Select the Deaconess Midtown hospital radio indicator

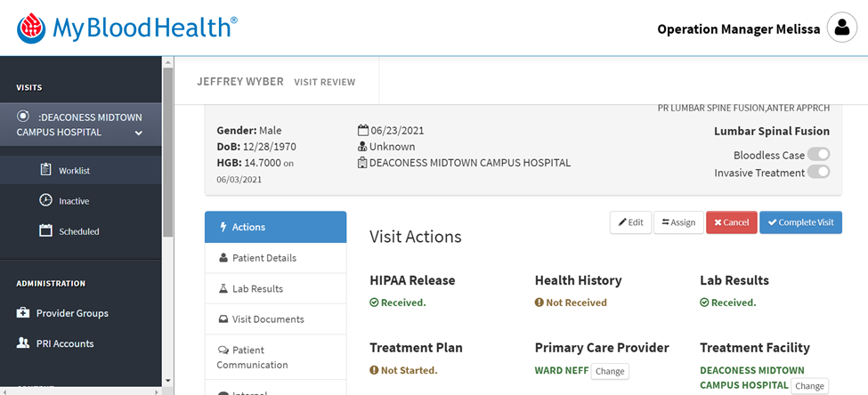tap(23, 117)
